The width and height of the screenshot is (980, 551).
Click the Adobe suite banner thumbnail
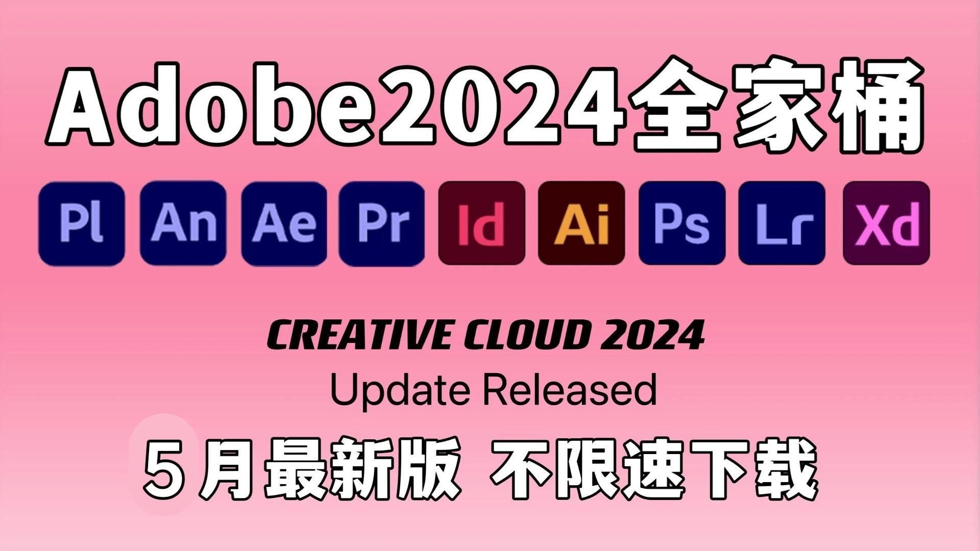(490, 276)
